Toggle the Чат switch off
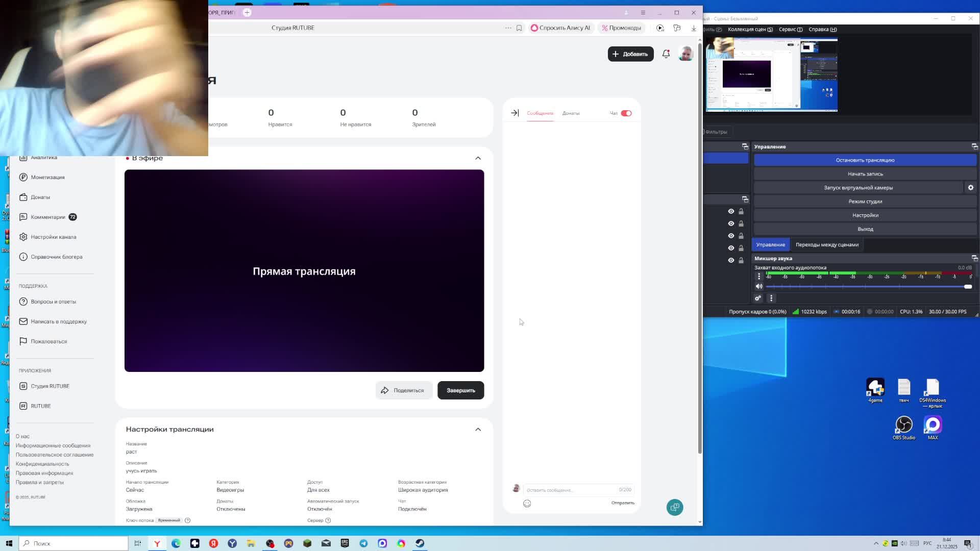This screenshot has height=551, width=980. (626, 113)
